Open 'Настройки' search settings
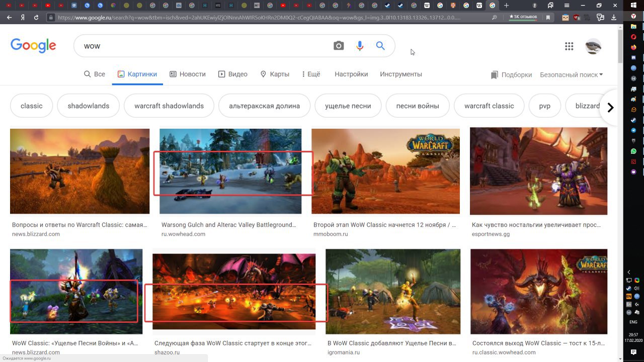The image size is (644, 362). coord(351,74)
